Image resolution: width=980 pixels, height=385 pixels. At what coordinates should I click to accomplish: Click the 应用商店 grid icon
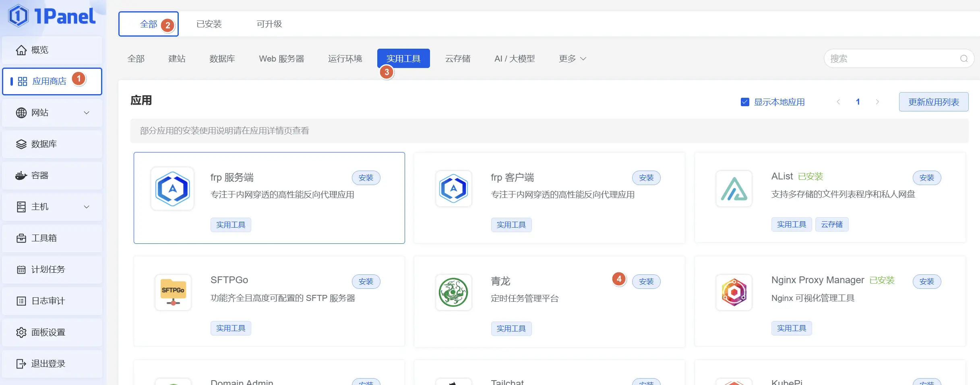[23, 81]
